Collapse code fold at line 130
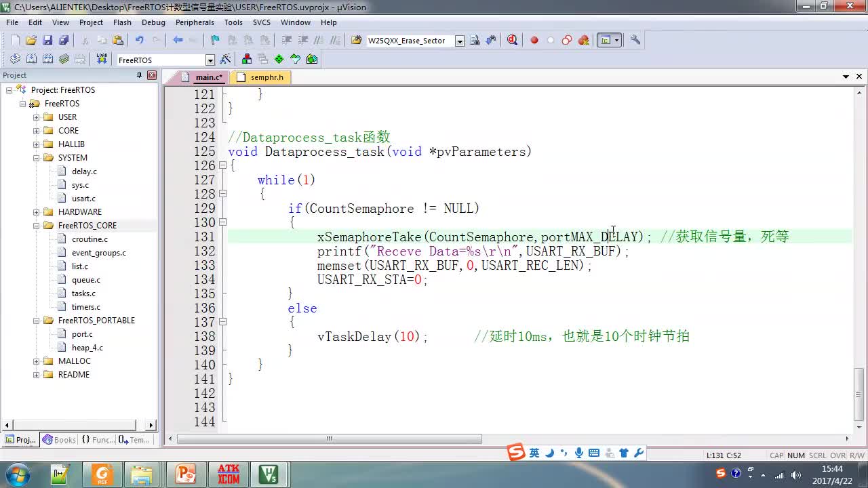 222,222
